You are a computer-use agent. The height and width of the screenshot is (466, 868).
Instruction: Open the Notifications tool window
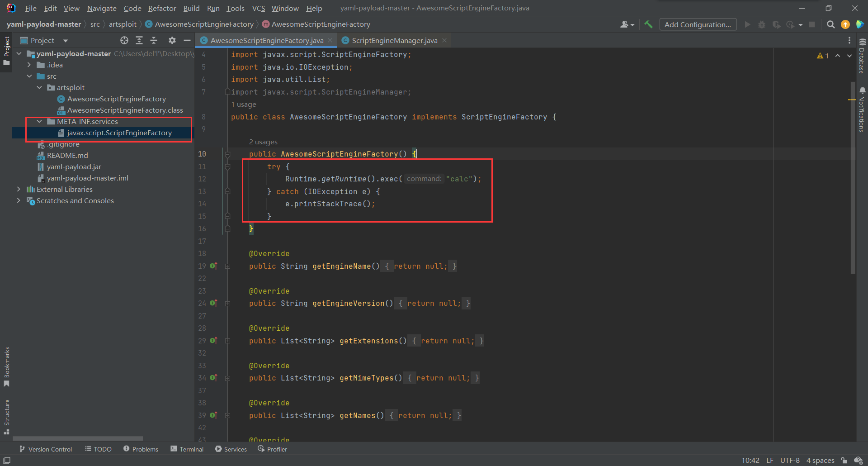pos(862,109)
